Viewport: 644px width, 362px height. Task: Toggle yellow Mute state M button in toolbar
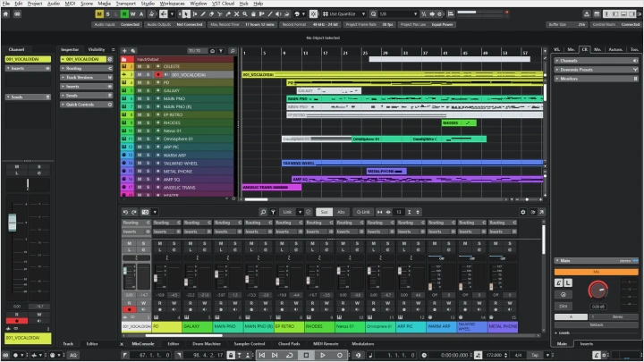click(99, 14)
